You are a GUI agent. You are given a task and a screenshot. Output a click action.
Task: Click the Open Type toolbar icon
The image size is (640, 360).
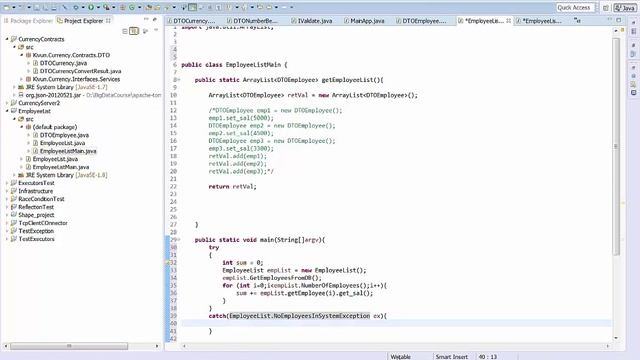pos(149,7)
